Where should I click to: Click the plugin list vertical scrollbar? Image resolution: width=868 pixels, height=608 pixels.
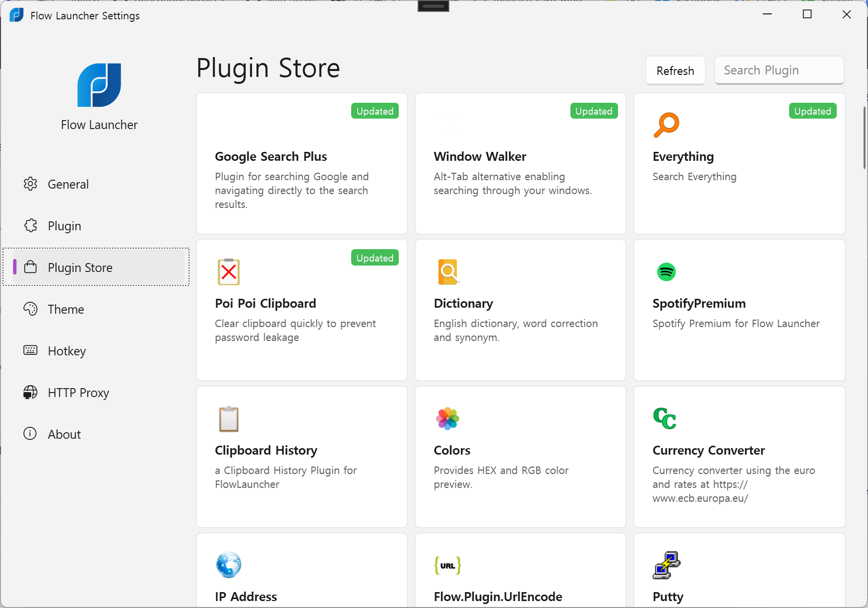coord(865,138)
